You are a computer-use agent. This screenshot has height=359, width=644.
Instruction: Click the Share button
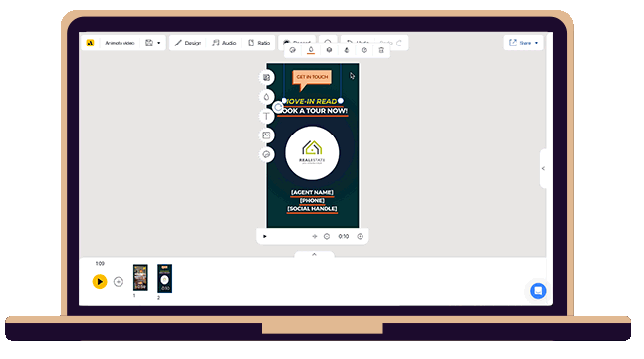click(521, 43)
